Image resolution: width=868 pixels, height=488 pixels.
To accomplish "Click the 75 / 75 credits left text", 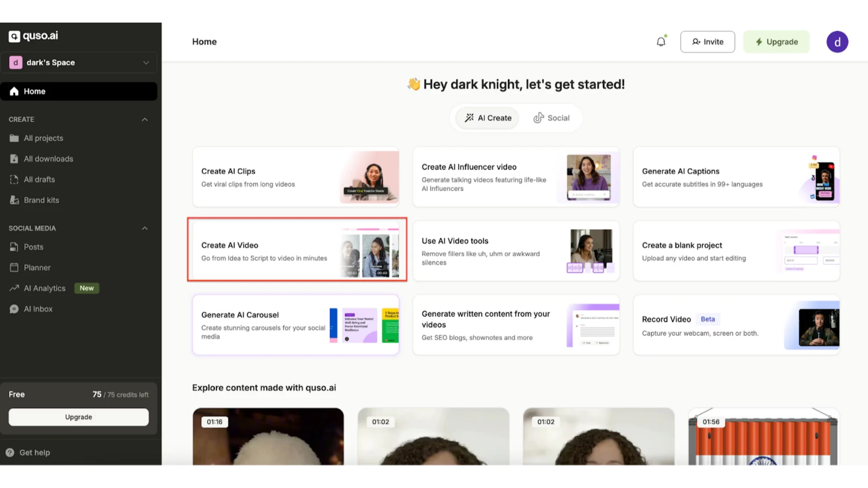I will tap(120, 394).
